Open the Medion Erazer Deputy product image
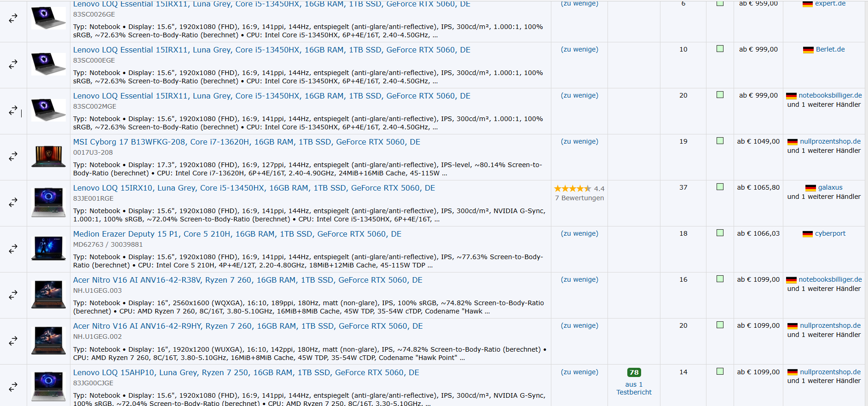Image resolution: width=868 pixels, height=406 pixels. [48, 249]
